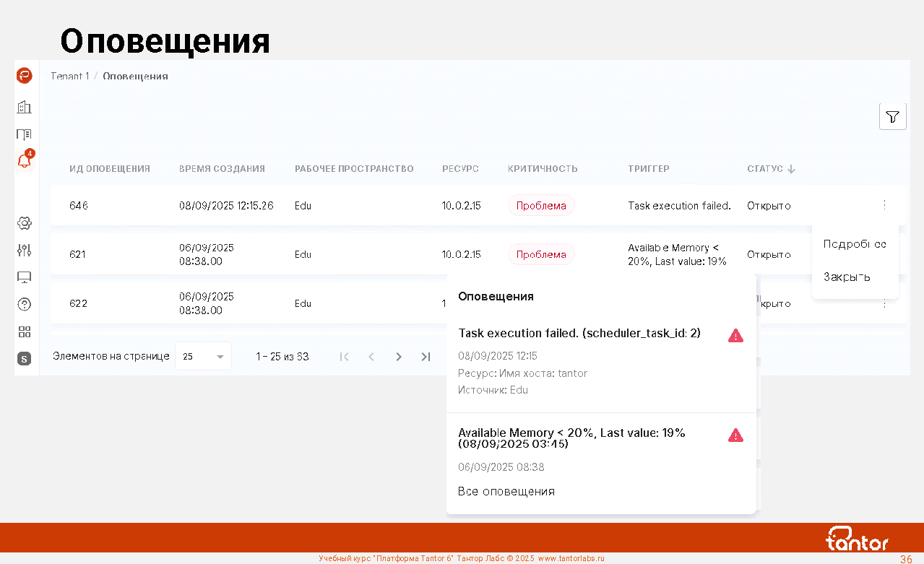Click the Tantor logo icon in sidebar
924x564 pixels.
(x=25, y=75)
